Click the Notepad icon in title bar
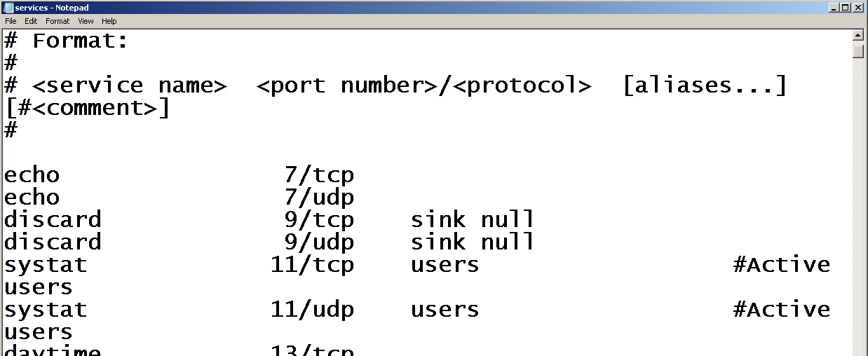 pyautogui.click(x=8, y=8)
